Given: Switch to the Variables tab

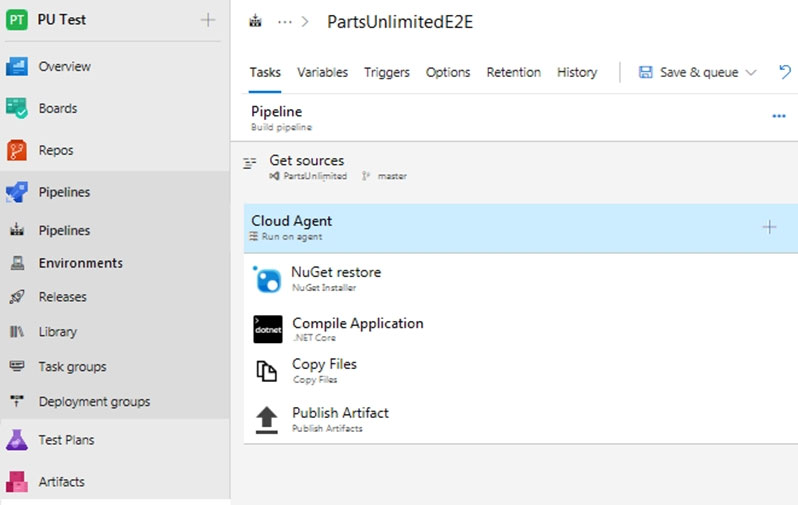Looking at the screenshot, I should point(323,72).
